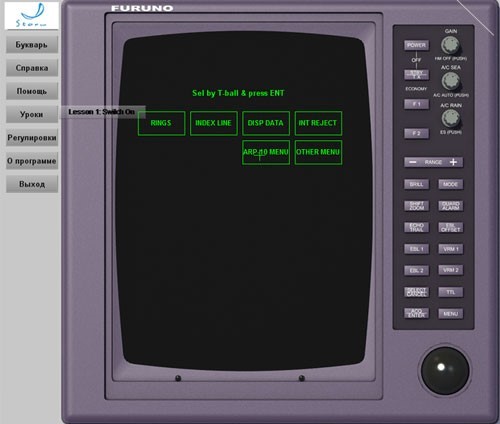Click the trackball control

(445, 371)
